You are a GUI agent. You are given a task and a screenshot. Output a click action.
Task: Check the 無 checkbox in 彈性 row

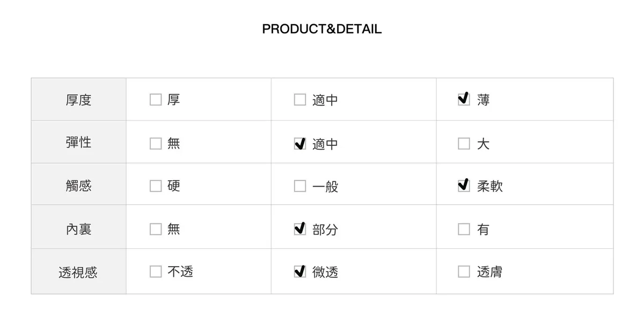[156, 143]
